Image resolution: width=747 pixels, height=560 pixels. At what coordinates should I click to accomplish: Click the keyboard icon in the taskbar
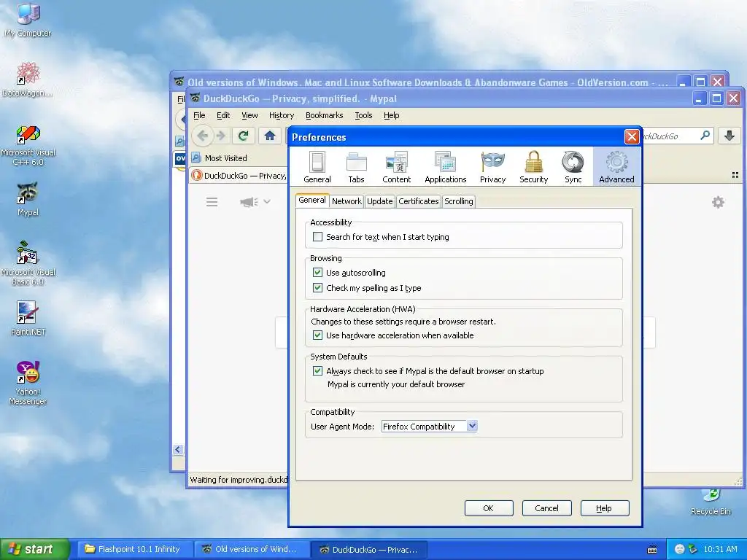[652, 550]
